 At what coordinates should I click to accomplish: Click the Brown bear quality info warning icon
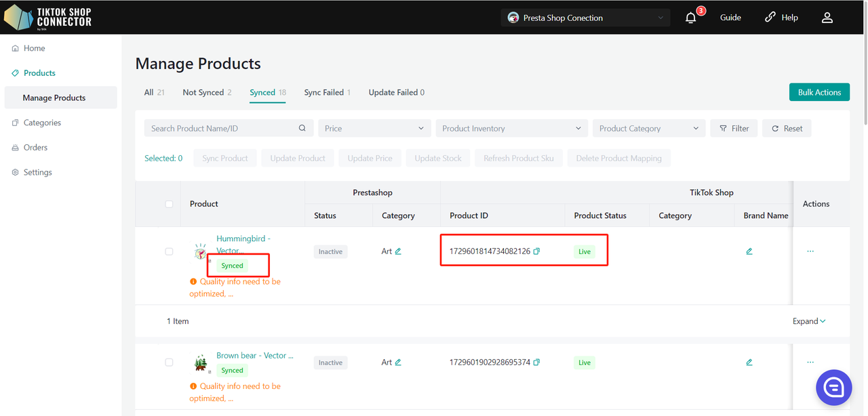(x=193, y=386)
